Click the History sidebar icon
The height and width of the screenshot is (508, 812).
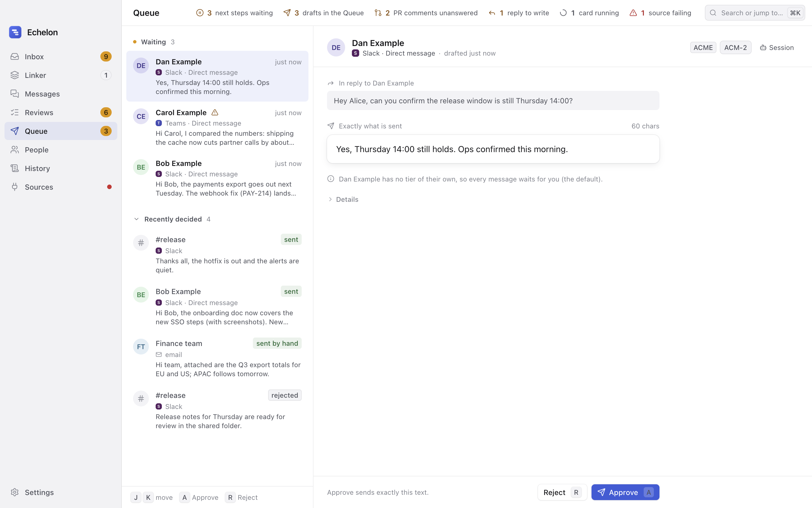pyautogui.click(x=14, y=168)
